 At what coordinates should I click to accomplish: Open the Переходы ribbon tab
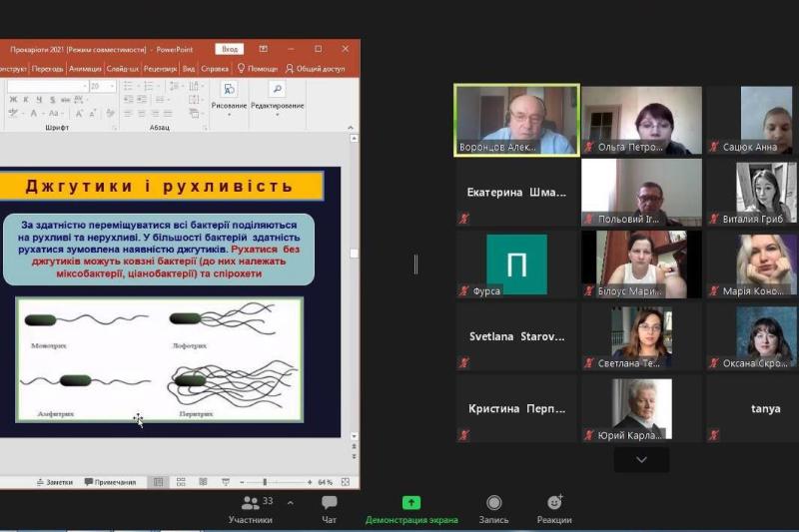(47, 68)
